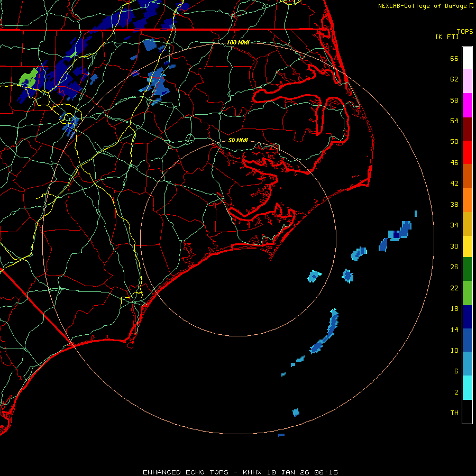476x476 pixels.
Task: Click the '10 JAN 26' date text
Action: coord(289,472)
